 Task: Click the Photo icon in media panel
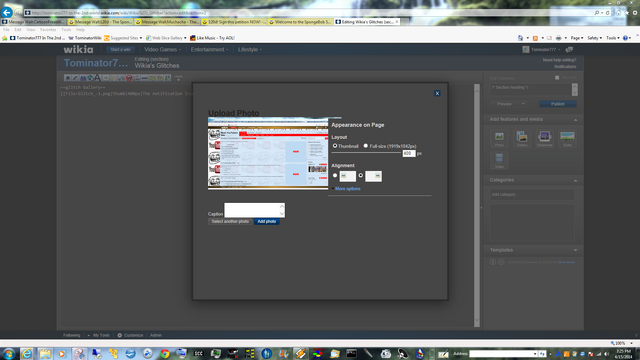[499, 138]
